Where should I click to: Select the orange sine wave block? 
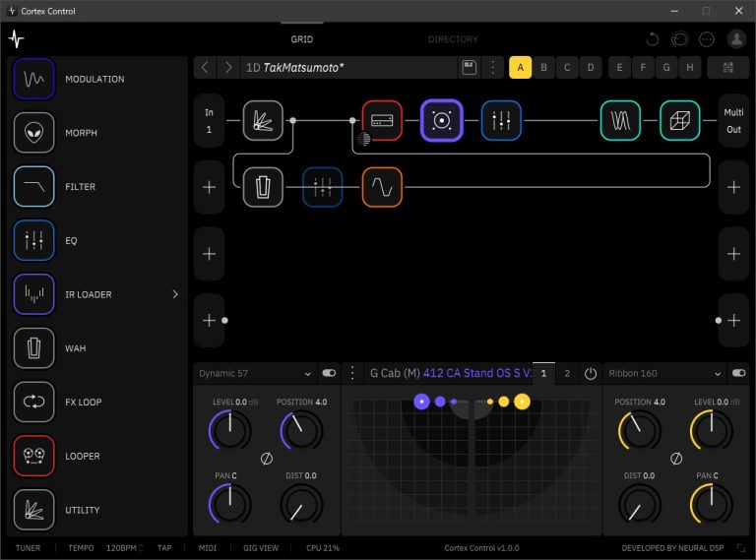(x=382, y=187)
